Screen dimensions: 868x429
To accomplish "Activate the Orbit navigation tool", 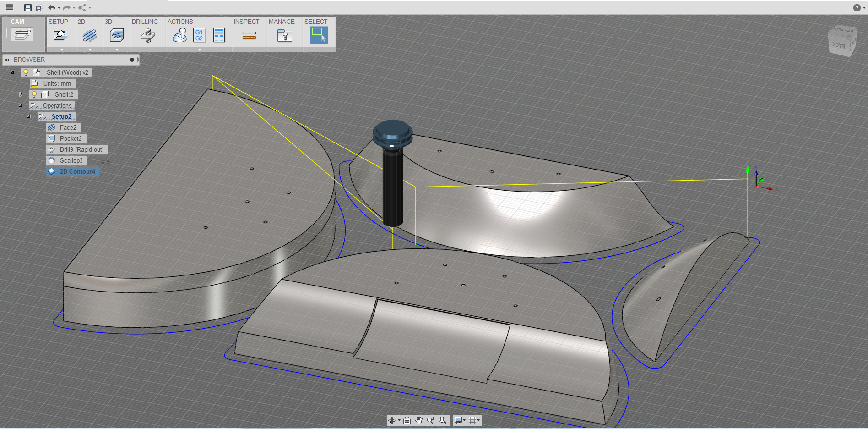I will [392, 420].
